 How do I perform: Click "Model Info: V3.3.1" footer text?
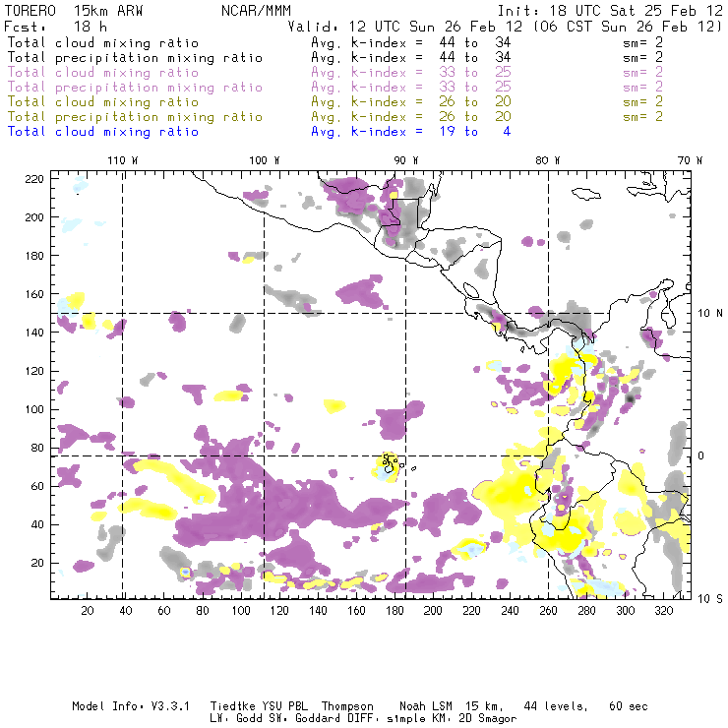pyautogui.click(x=131, y=706)
